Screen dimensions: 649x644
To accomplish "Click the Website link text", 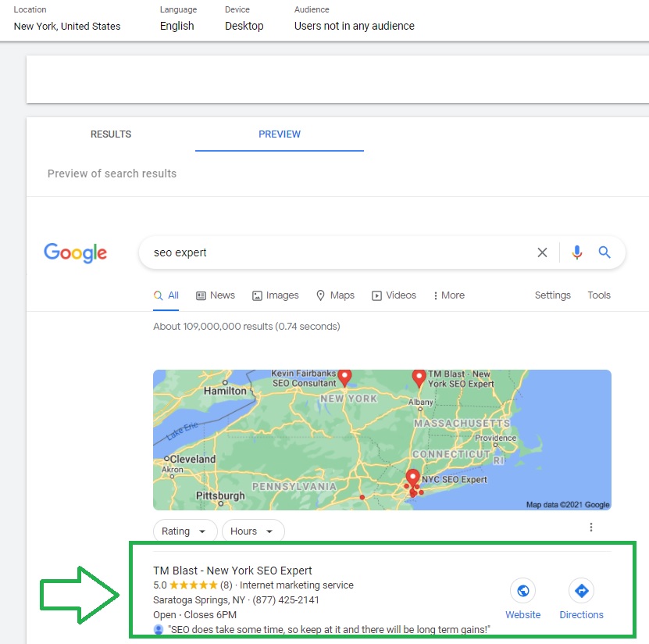I will click(x=523, y=614).
